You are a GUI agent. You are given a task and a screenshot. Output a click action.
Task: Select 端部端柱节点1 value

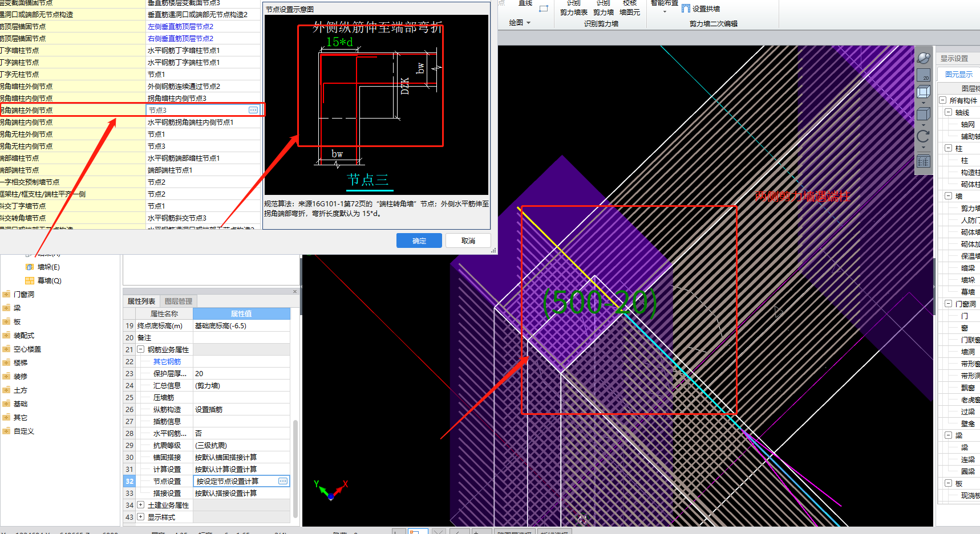pos(203,170)
